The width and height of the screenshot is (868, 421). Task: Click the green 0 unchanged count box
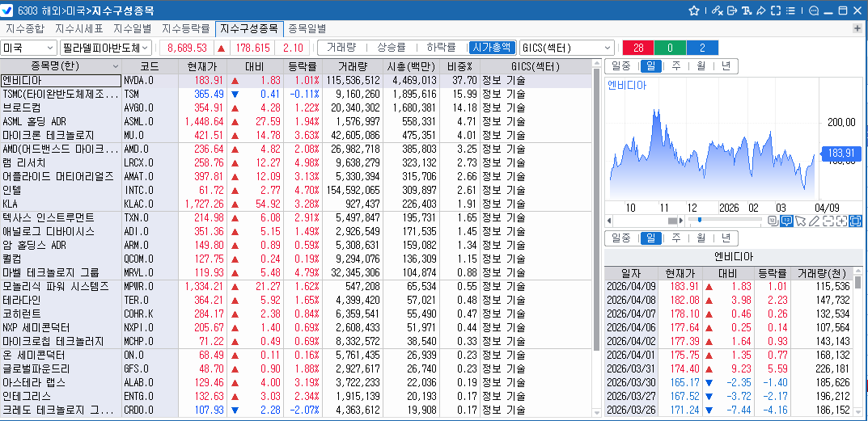(670, 48)
